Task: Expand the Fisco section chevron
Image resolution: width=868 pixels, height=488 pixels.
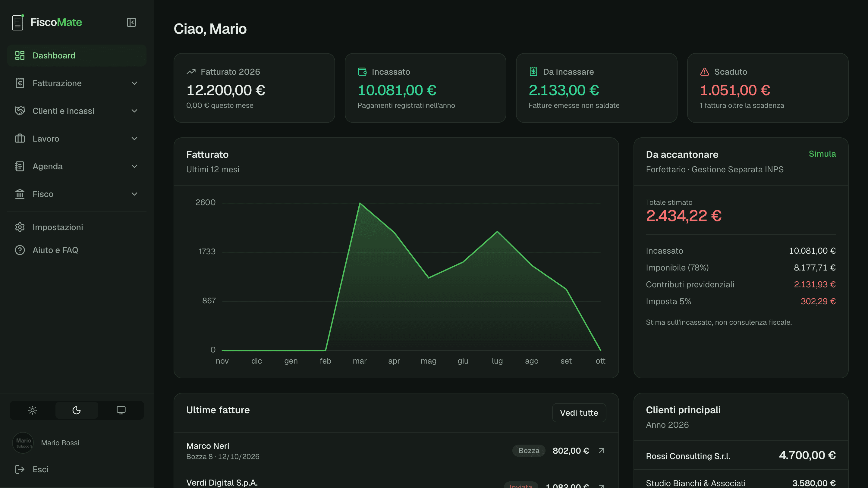Action: point(134,194)
